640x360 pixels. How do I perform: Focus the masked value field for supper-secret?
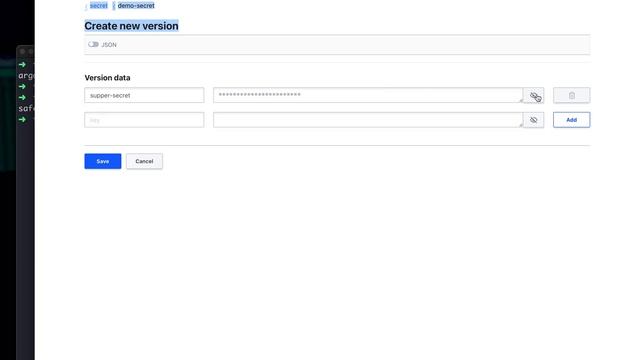pos(368,95)
